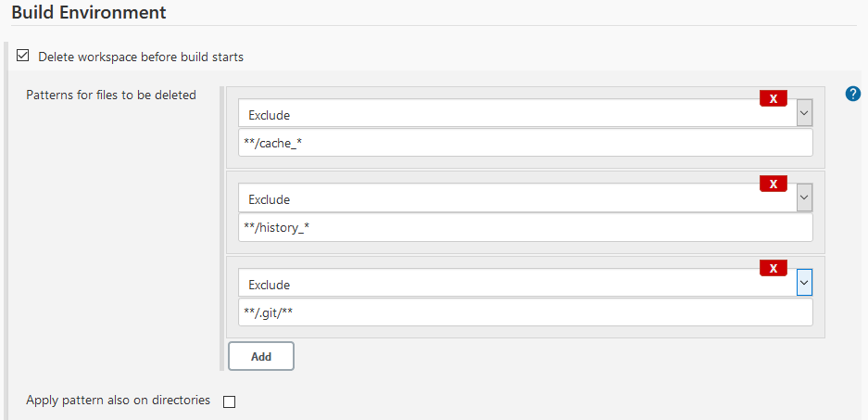868x420 pixels.
Task: Click the **/history_* pattern text field
Action: click(525, 228)
